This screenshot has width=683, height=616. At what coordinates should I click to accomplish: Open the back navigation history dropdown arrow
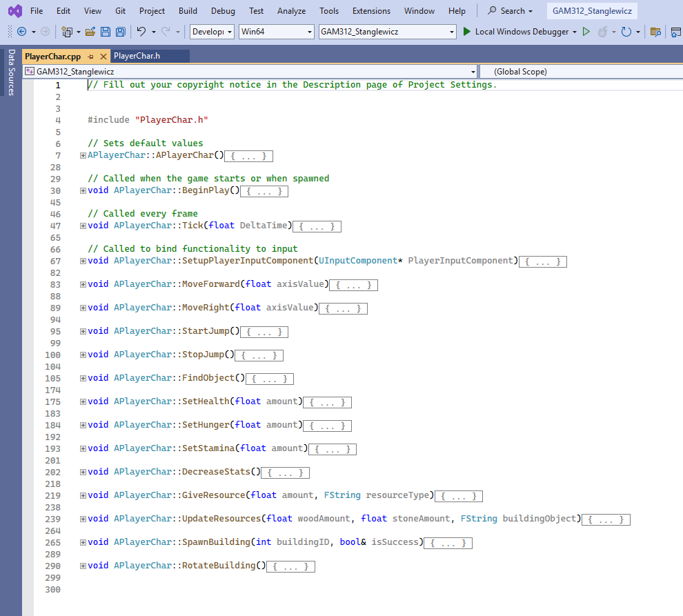click(33, 32)
